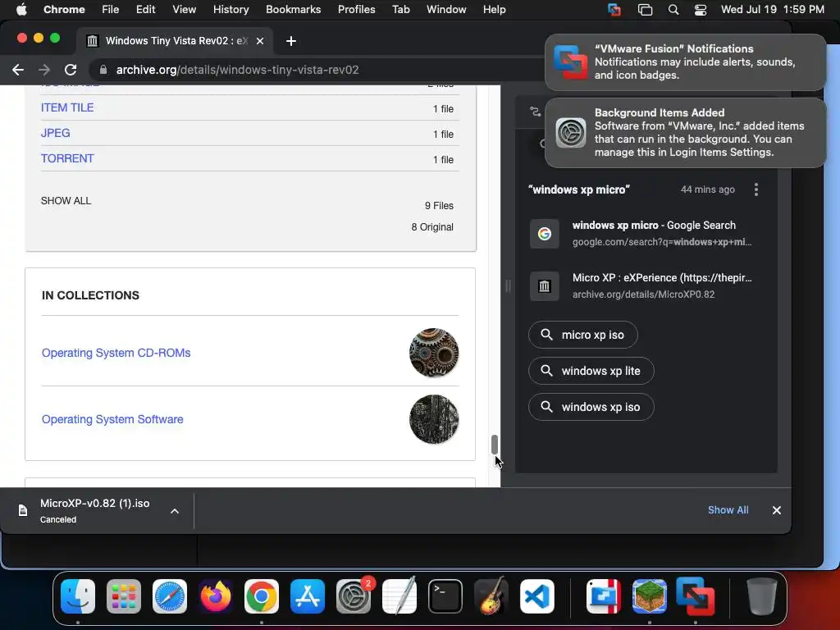840x630 pixels.
Task: Click SHOW ALL files
Action: pos(66,201)
